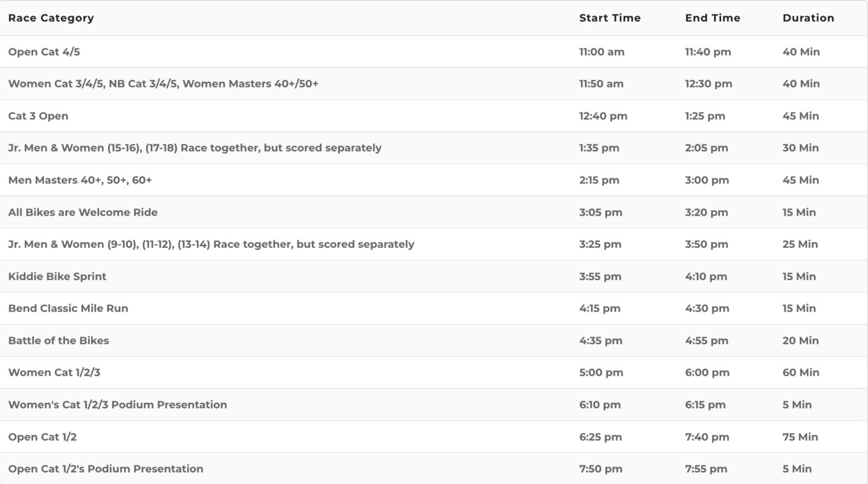Click the Kiddie Bike Sprint row
This screenshot has height=484, width=868.
coord(57,276)
